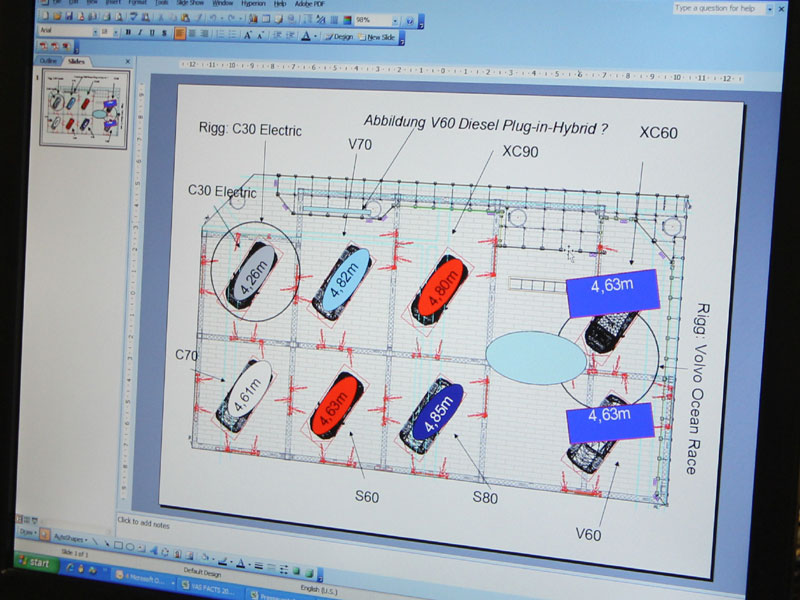800x600 pixels.
Task: Open the Arial font name dropdown
Action: pyautogui.click(x=95, y=32)
